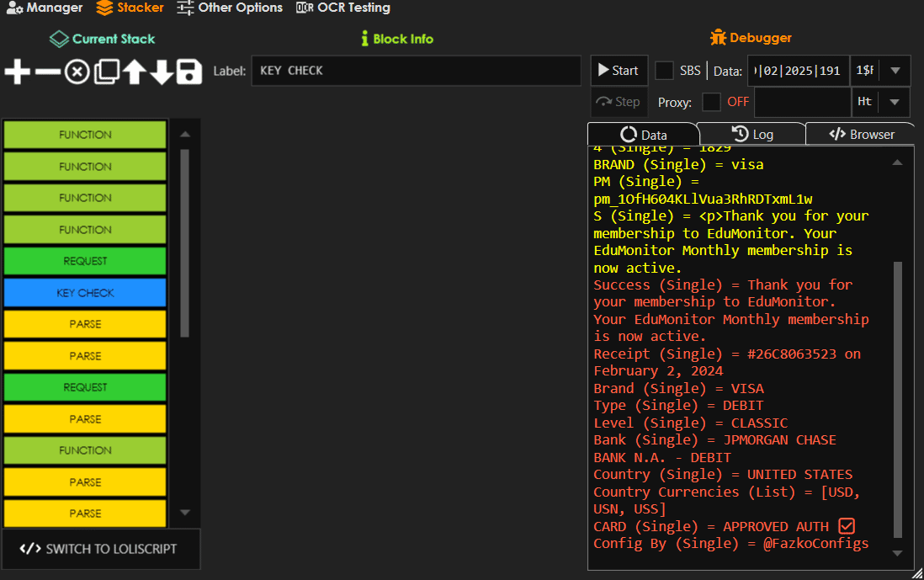Viewport: 924px width, 580px height.
Task: Open the Browser tab in debugger
Action: click(862, 134)
